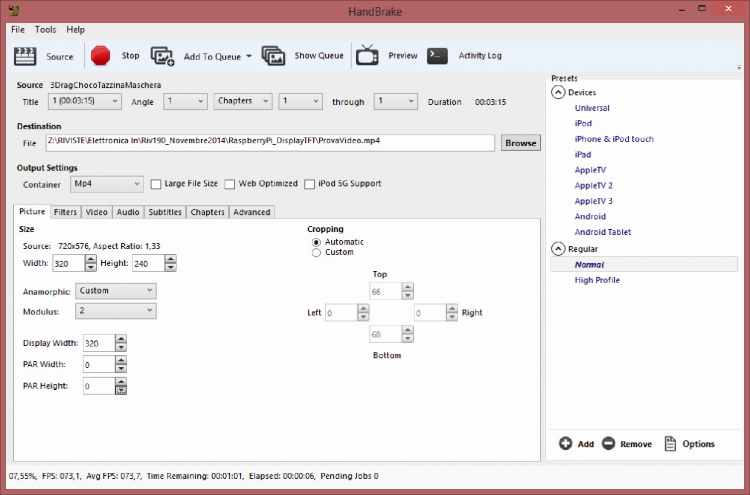Click the Width value field
This screenshot has height=495, width=750.
point(68,264)
